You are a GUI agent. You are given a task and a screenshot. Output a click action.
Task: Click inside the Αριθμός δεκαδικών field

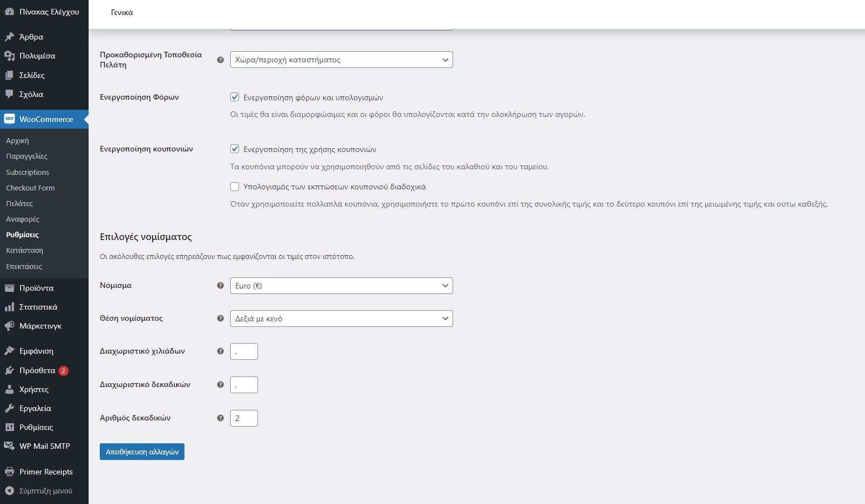[x=244, y=418]
